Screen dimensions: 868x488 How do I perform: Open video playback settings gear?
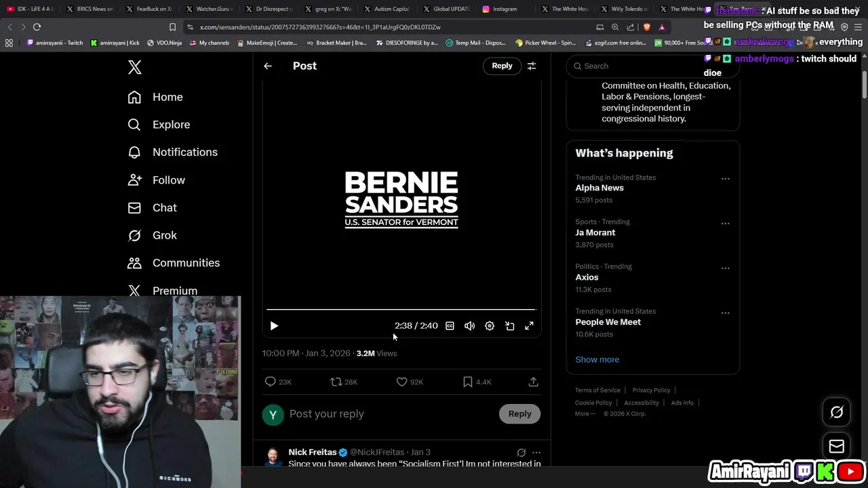(x=490, y=326)
